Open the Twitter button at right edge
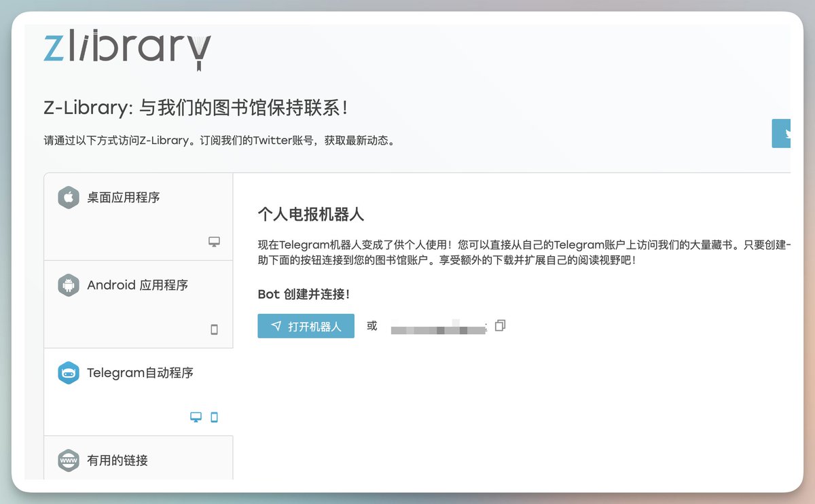Viewport: 815px width, 504px height. point(782,134)
